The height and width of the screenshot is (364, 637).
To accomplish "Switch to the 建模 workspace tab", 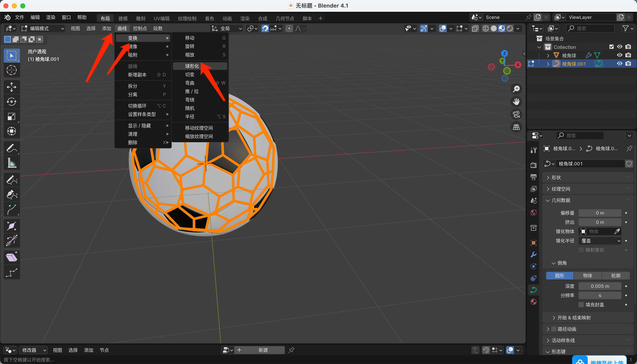I will pyautogui.click(x=123, y=18).
